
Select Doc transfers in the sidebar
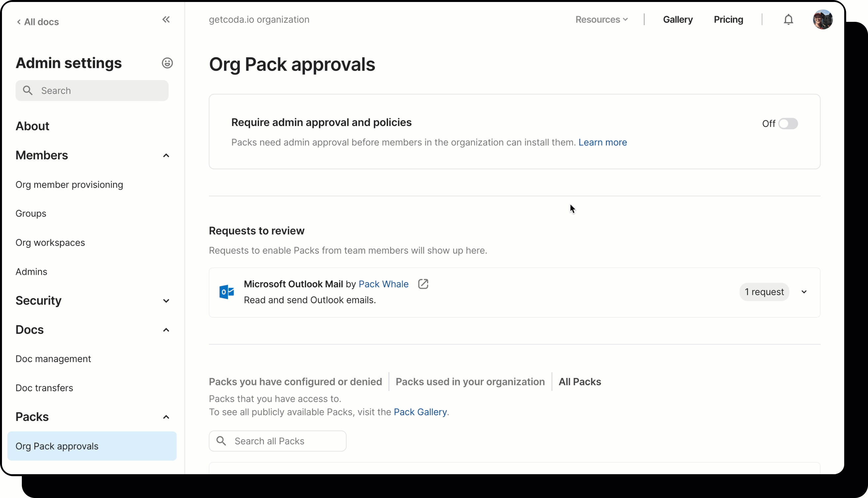click(44, 388)
